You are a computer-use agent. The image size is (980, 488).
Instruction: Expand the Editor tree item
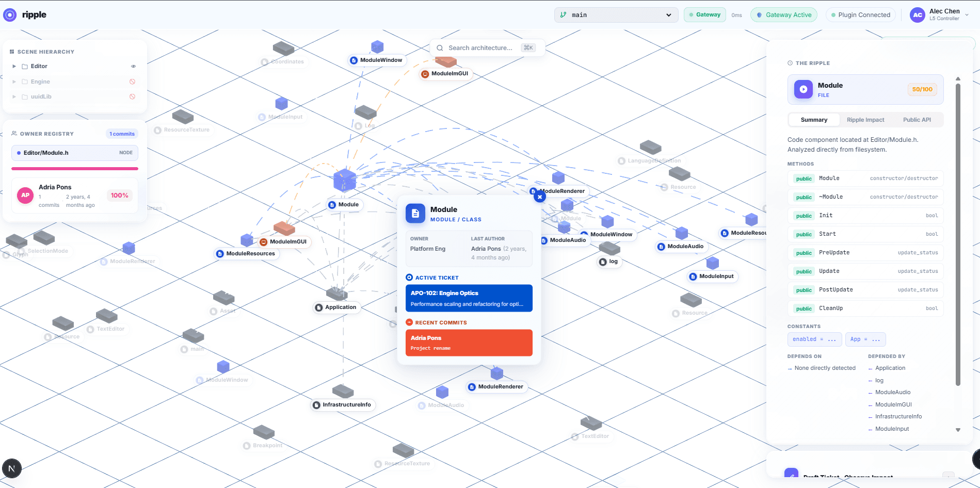pyautogui.click(x=14, y=66)
